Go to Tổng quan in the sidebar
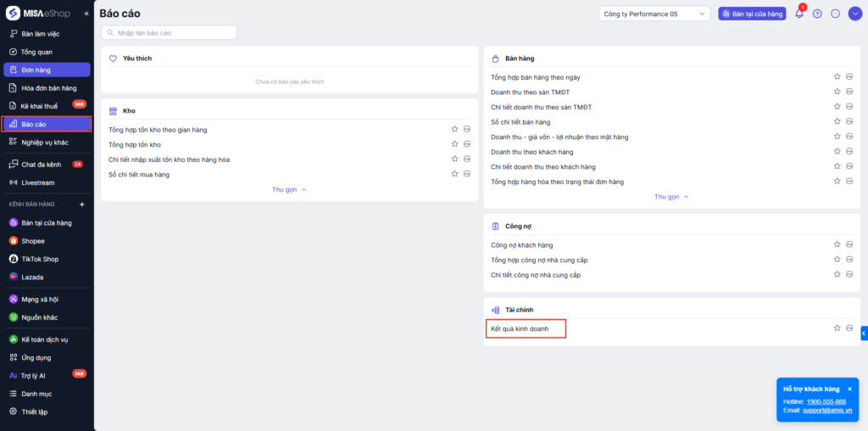 [36, 52]
